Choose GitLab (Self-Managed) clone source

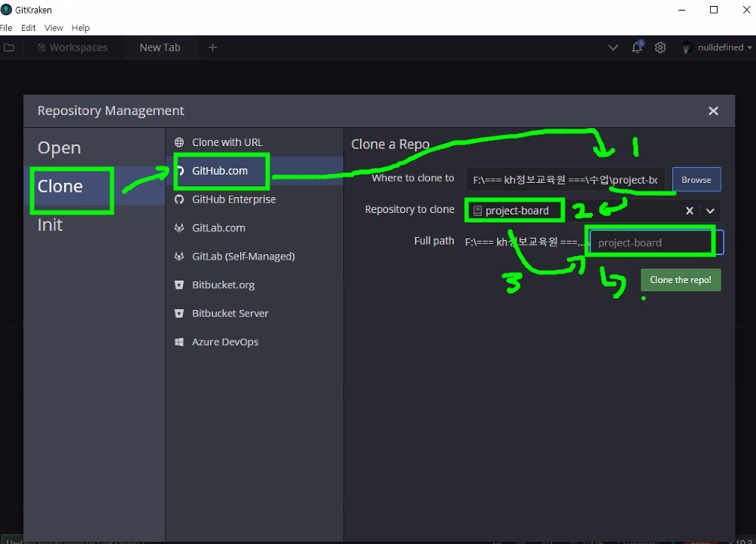tap(255, 257)
